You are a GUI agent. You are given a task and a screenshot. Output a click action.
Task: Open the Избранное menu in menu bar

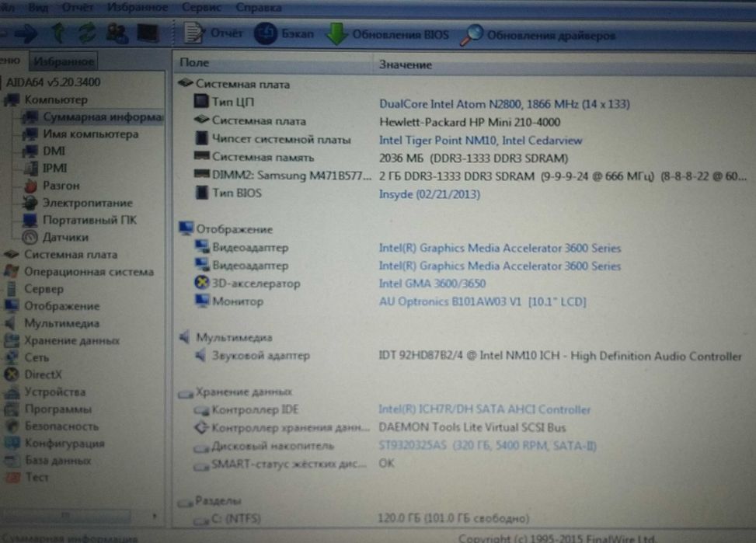click(x=138, y=7)
